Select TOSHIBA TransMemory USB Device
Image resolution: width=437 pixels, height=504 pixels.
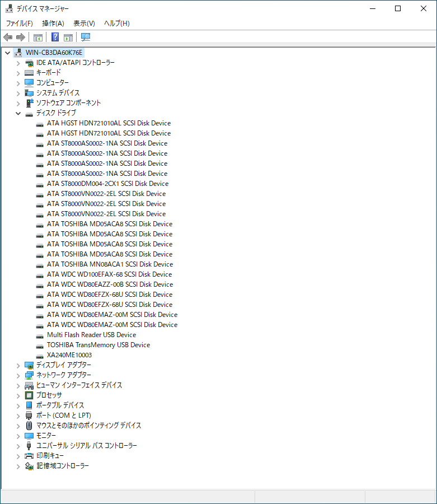[98, 345]
